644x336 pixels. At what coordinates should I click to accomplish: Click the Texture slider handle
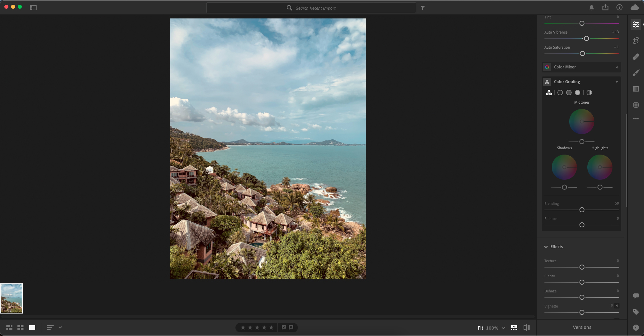click(582, 267)
